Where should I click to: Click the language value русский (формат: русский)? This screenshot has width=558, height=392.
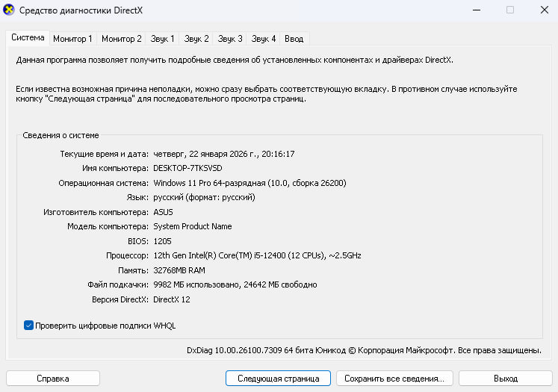pos(204,197)
